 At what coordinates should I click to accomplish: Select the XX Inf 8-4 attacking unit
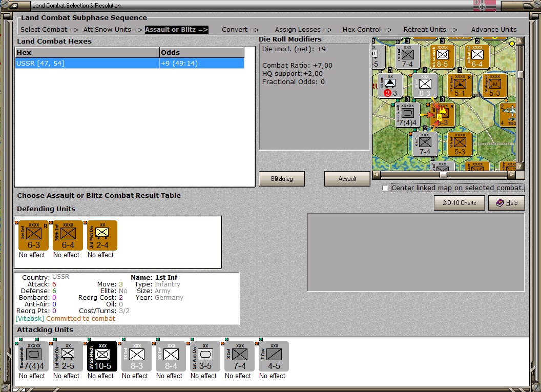click(x=171, y=357)
